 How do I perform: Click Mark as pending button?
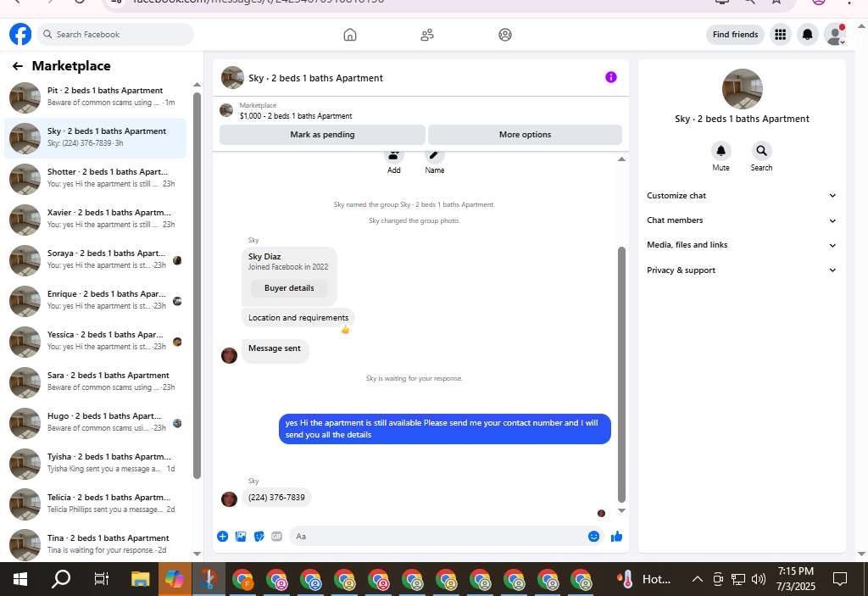coord(322,135)
